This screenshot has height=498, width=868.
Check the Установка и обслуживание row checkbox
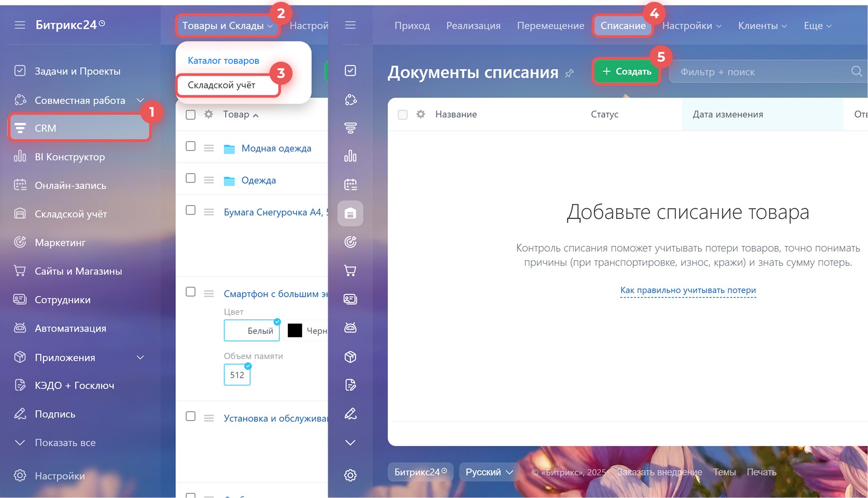coord(191,416)
